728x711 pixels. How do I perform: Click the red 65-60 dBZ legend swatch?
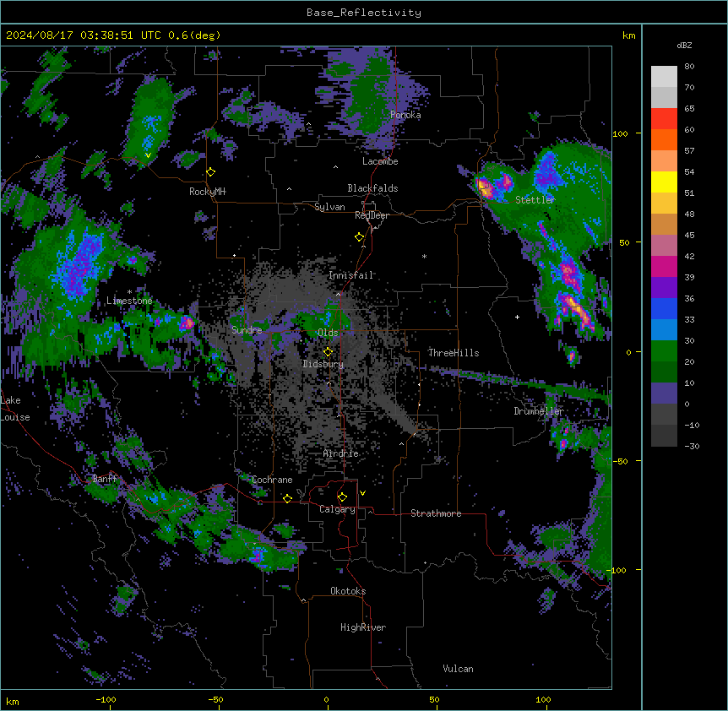(664, 118)
